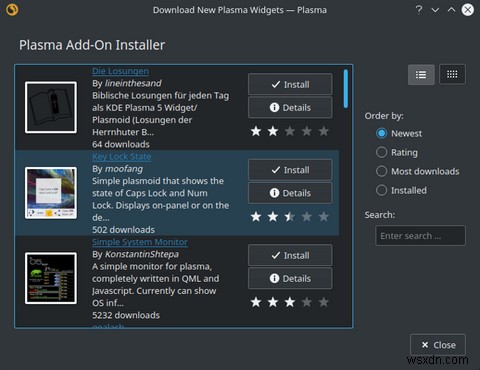Switch to grid icon view mode
This screenshot has height=370, width=480.
point(452,74)
